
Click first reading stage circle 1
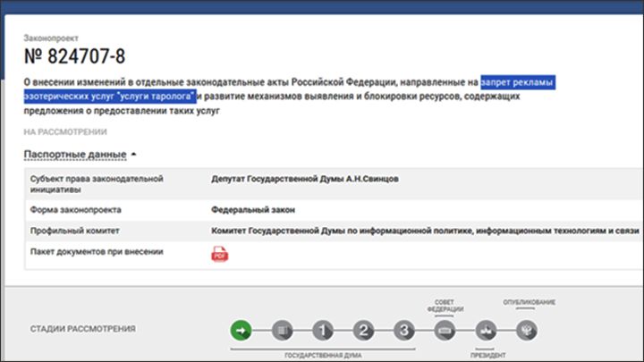point(322,329)
